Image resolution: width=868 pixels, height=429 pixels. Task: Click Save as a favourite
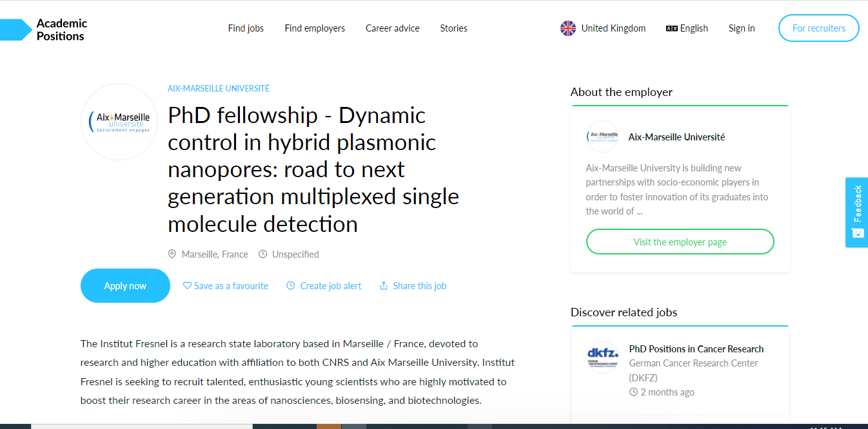coord(231,286)
